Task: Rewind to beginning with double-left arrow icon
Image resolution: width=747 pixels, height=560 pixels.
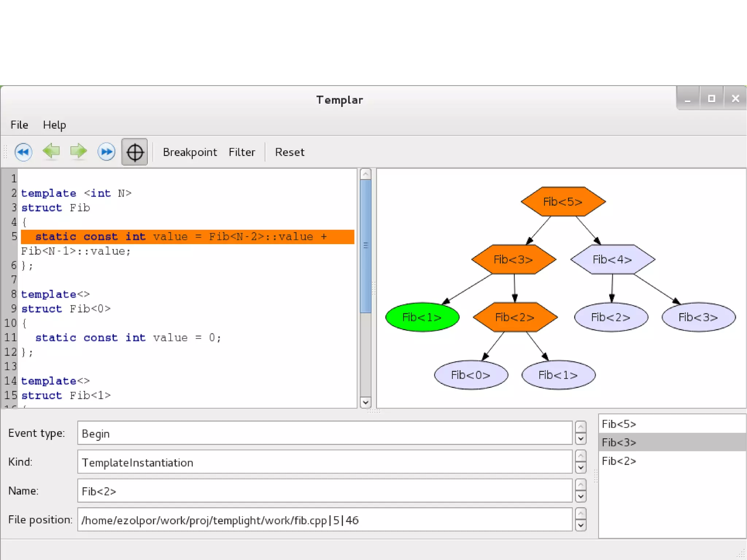Action: (23, 152)
